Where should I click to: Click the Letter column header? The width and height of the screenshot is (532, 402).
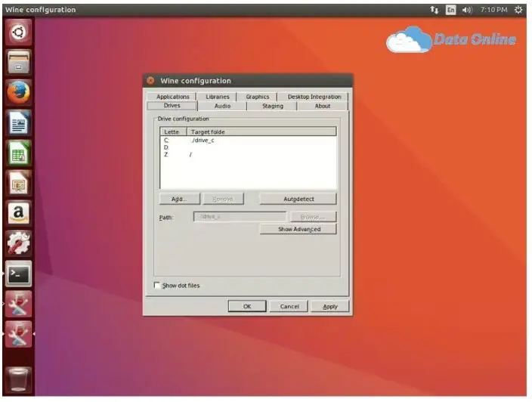173,131
